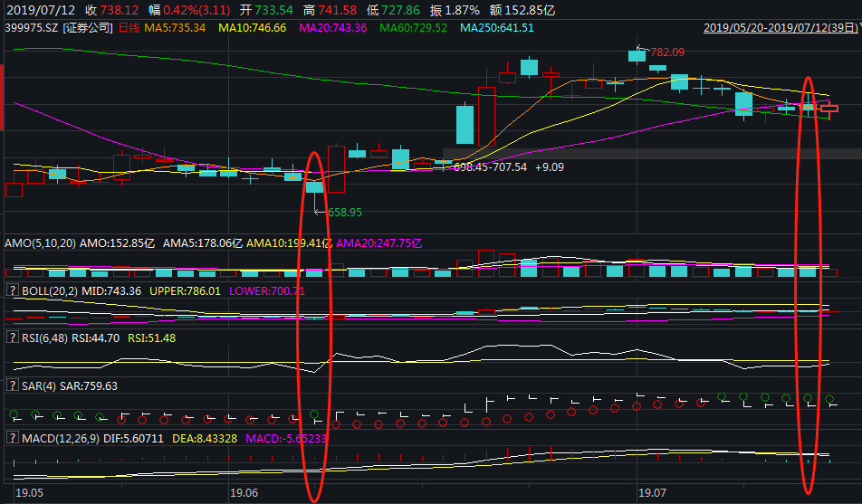
Task: Click the change value 0.42%(3.11)
Action: [196, 10]
